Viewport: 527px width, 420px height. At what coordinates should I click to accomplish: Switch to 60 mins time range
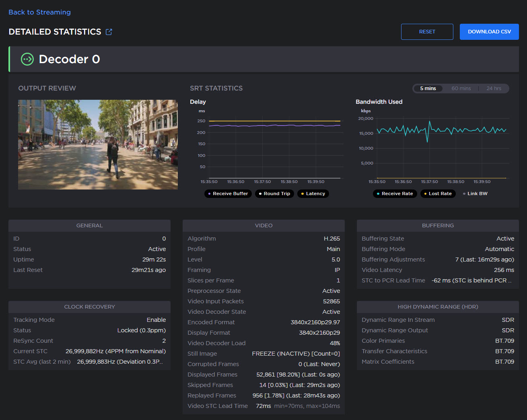pyautogui.click(x=461, y=89)
